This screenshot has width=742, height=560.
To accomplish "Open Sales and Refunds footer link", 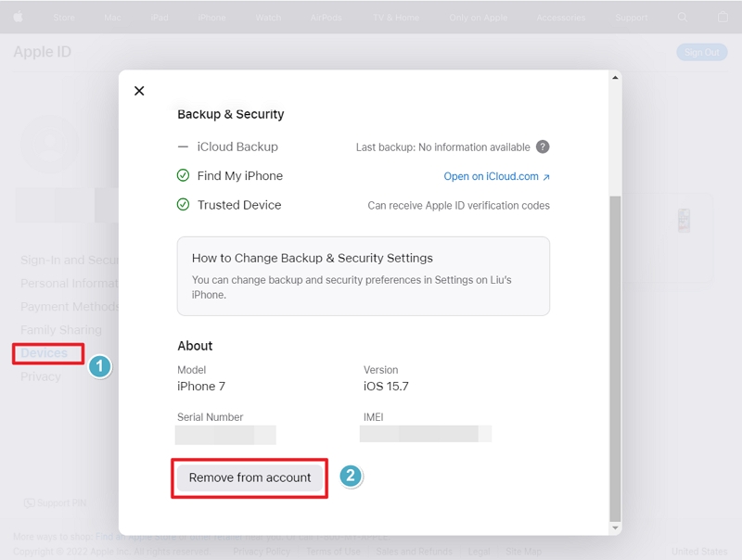I will coord(414,552).
